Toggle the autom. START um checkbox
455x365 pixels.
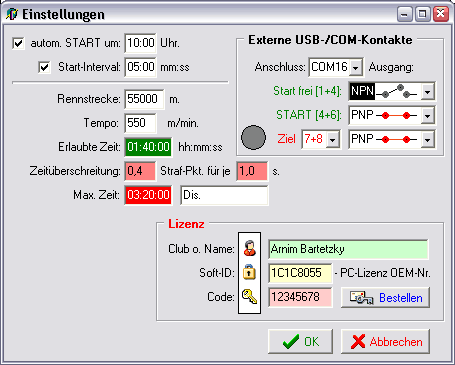[x=18, y=43]
